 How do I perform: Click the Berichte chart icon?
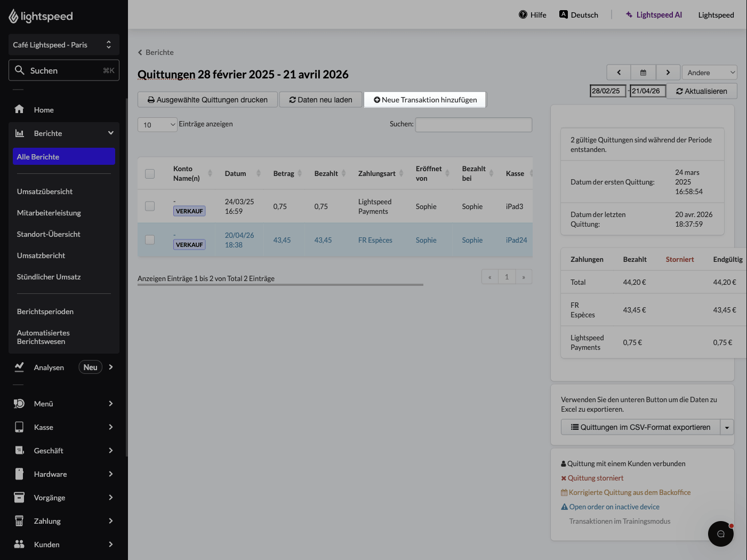coord(19,133)
